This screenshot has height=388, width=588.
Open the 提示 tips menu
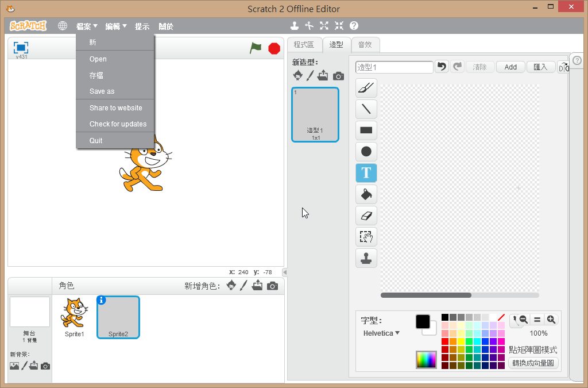(142, 26)
